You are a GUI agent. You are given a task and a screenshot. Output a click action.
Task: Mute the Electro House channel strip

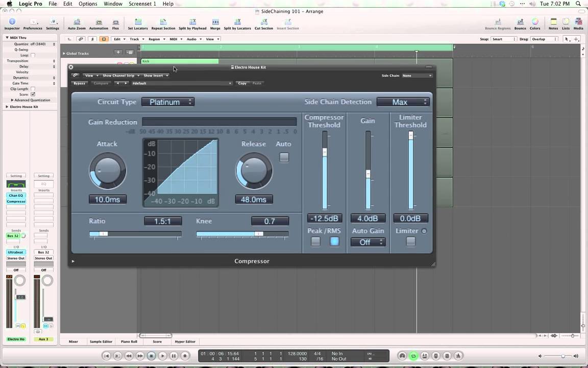point(18,326)
